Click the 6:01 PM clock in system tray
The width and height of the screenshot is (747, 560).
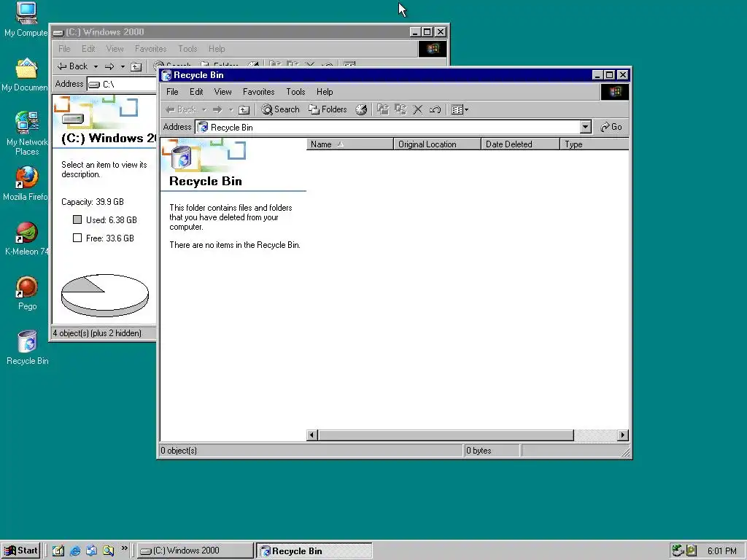[x=721, y=551]
